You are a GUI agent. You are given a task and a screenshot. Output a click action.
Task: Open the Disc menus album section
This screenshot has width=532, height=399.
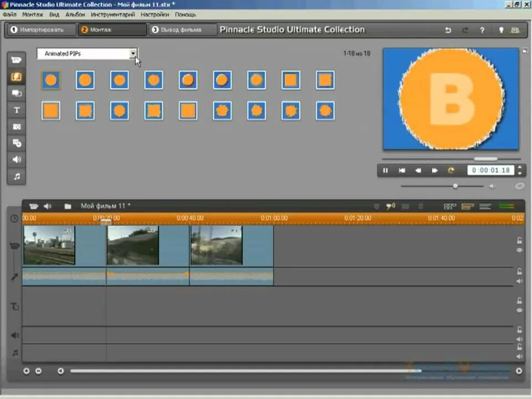pyautogui.click(x=16, y=143)
